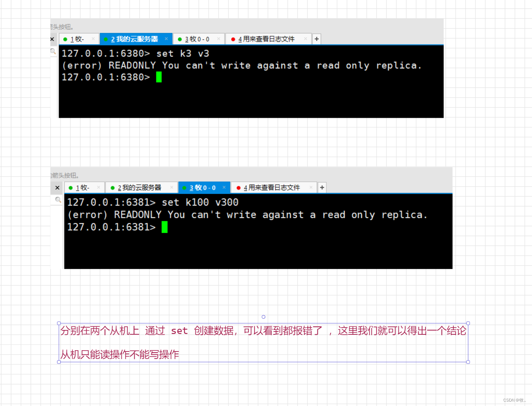
Task: Add new session tab in lower terminal
Action: point(322,187)
